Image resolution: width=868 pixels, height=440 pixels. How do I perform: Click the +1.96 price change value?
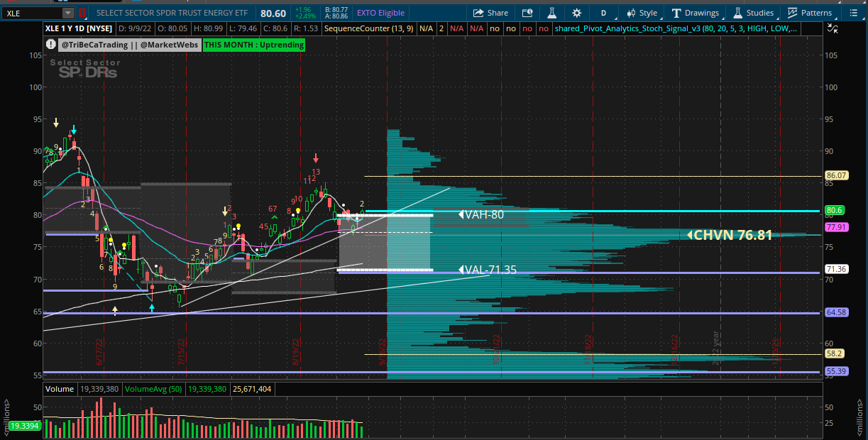pyautogui.click(x=304, y=9)
